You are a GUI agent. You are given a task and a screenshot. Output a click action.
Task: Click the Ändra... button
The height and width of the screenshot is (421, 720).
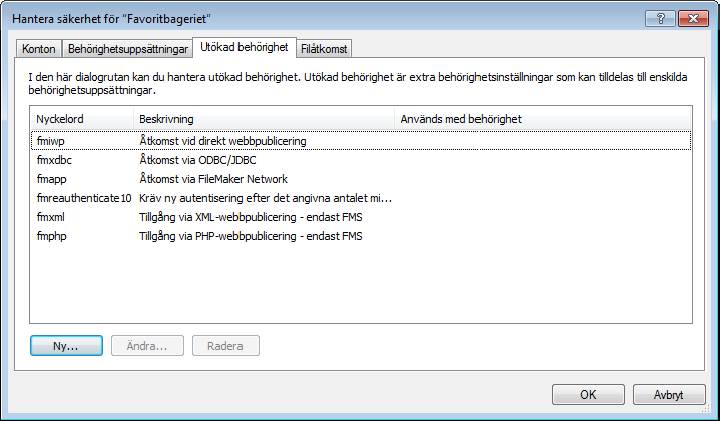[x=147, y=346]
